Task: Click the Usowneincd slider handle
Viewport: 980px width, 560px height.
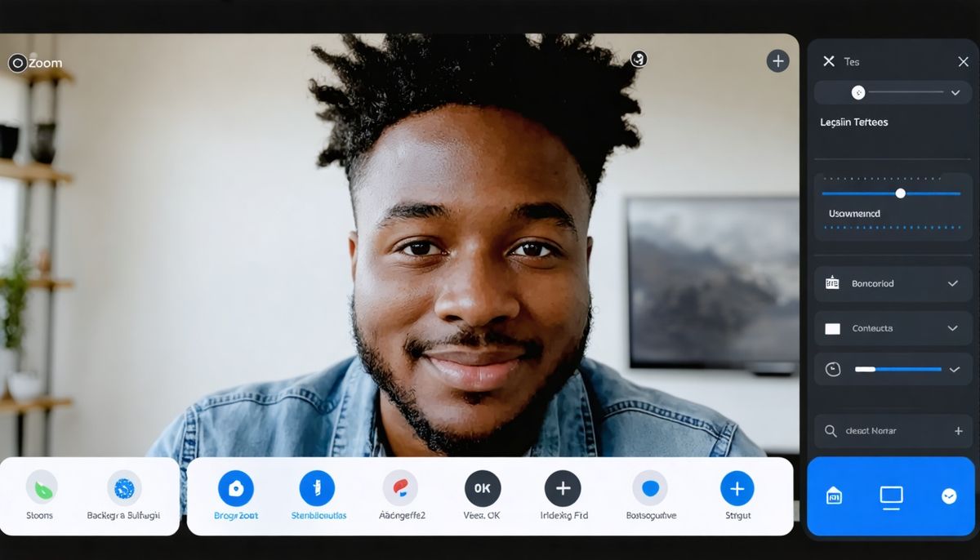Action: pyautogui.click(x=900, y=193)
